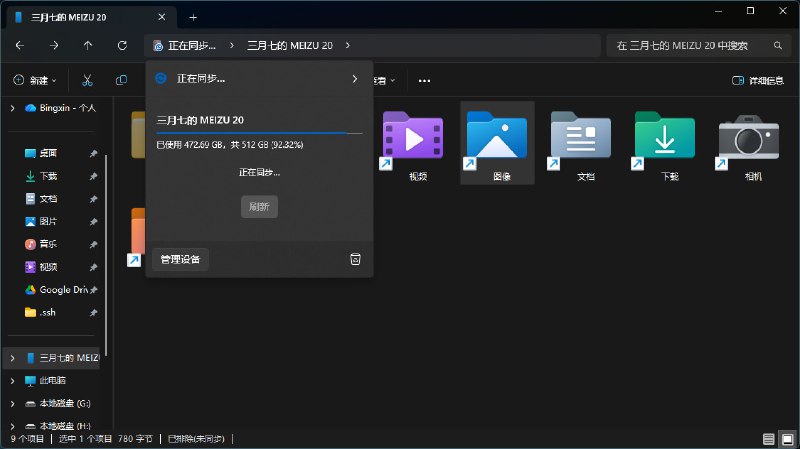The image size is (800, 449).
Task: Unpin 桌面 using its pin icon
Action: (x=93, y=153)
